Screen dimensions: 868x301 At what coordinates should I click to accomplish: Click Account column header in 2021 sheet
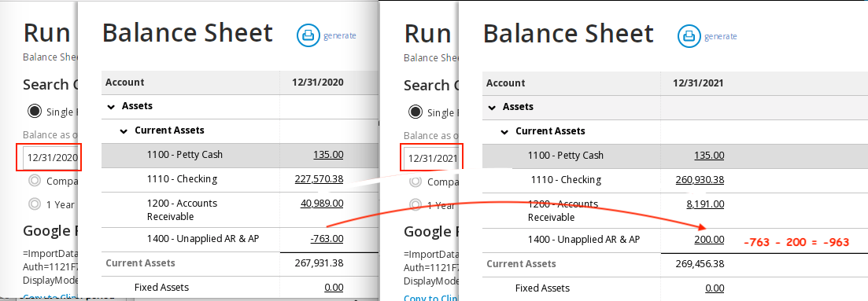(x=505, y=83)
